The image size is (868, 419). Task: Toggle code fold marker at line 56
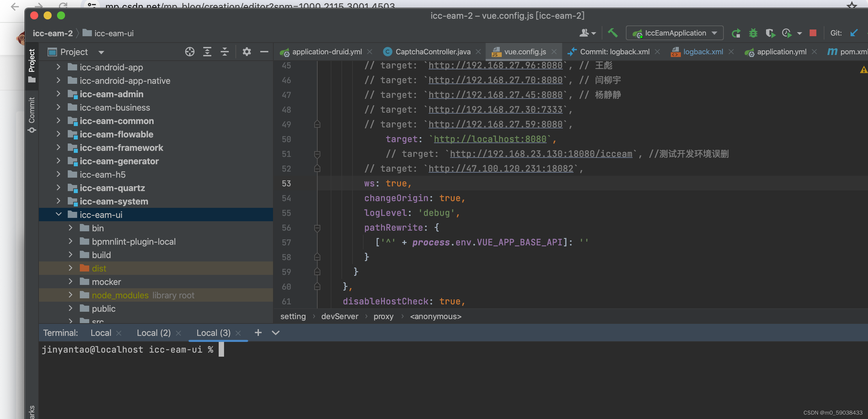pos(317,228)
